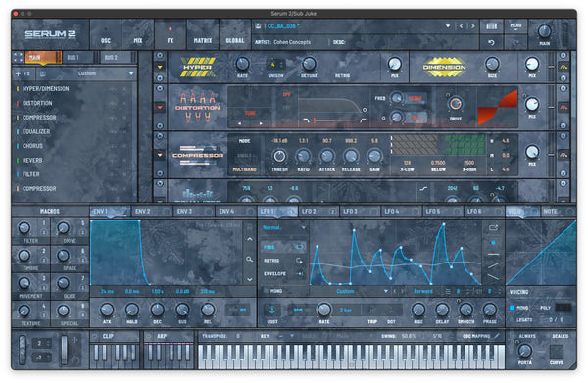Click the FX chain export icon
Screen dimensions: 588x383
click(x=43, y=73)
